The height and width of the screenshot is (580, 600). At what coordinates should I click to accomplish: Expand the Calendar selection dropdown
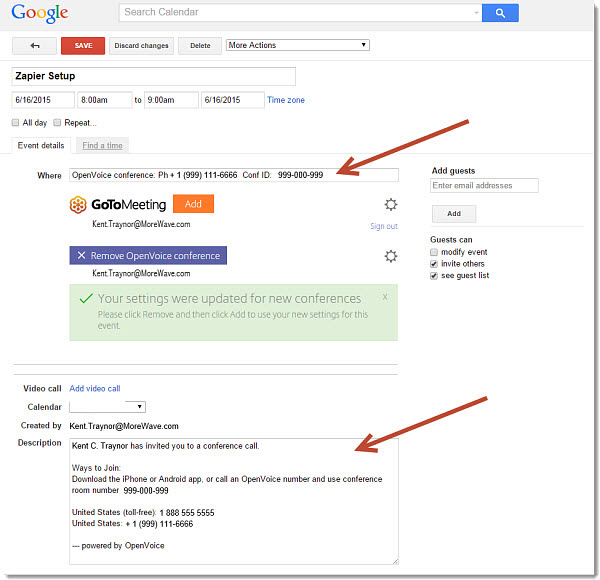(107, 407)
